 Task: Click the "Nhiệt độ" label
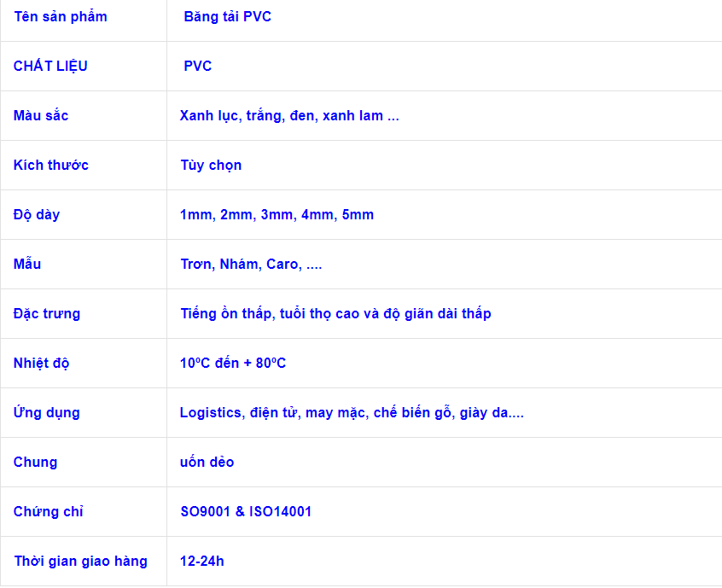point(41,364)
